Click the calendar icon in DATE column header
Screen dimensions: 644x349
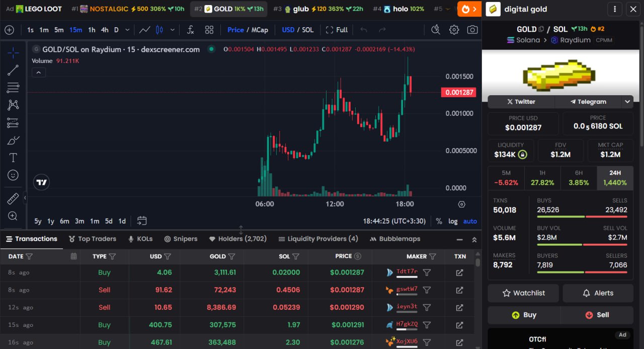(x=73, y=256)
